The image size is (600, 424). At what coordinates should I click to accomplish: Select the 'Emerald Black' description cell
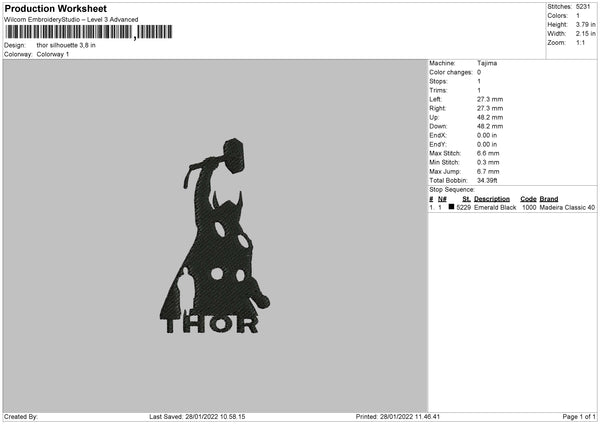(x=495, y=207)
